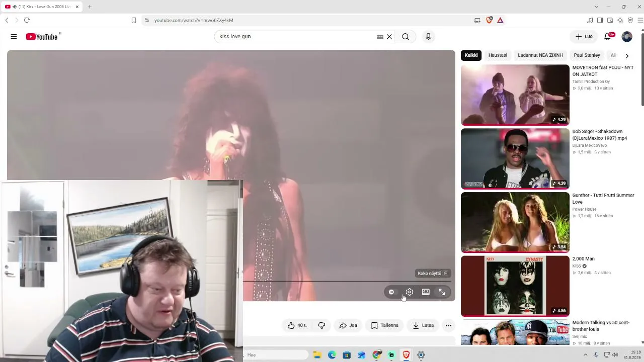Select the Kiss - Love Gun browser tab
Screen dimensions: 644x362
pyautogui.click(x=42, y=7)
